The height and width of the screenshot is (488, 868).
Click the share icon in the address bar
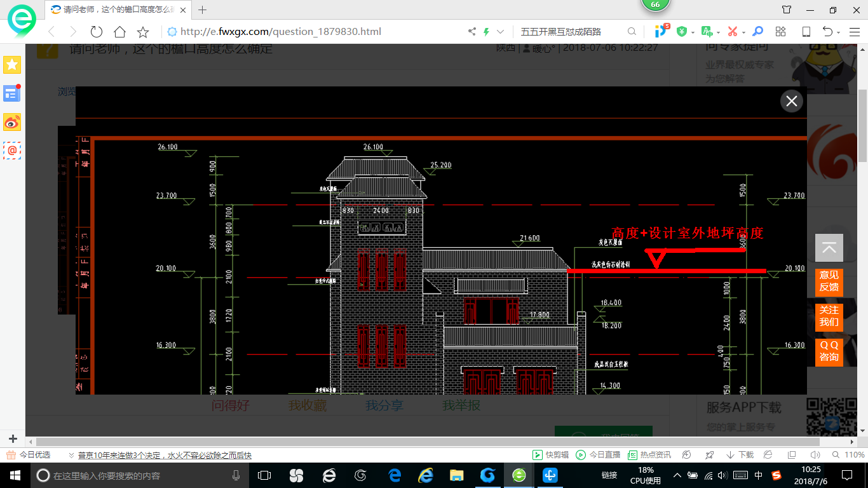click(471, 32)
